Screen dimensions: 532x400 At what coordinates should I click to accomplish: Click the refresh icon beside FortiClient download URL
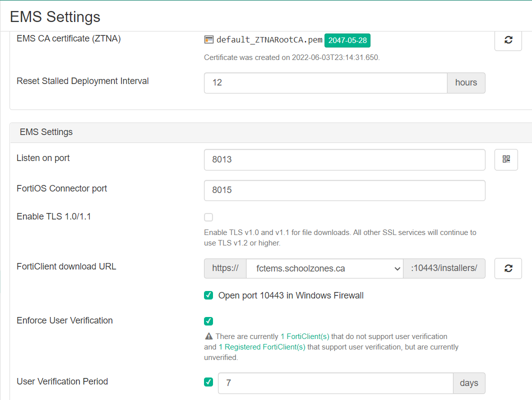tap(508, 268)
